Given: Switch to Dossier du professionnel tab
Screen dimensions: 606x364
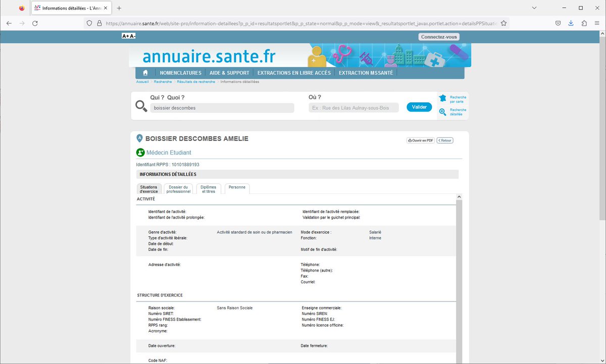Looking at the screenshot, I should click(178, 189).
